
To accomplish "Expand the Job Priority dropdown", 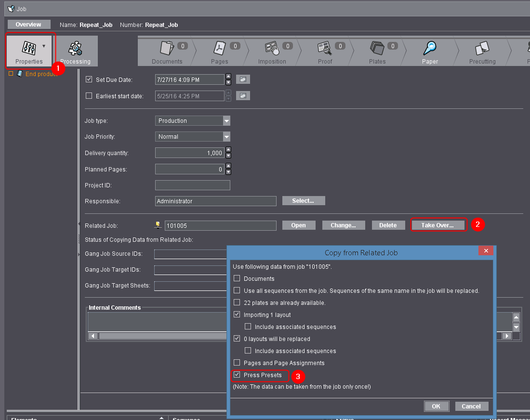I will (x=226, y=137).
